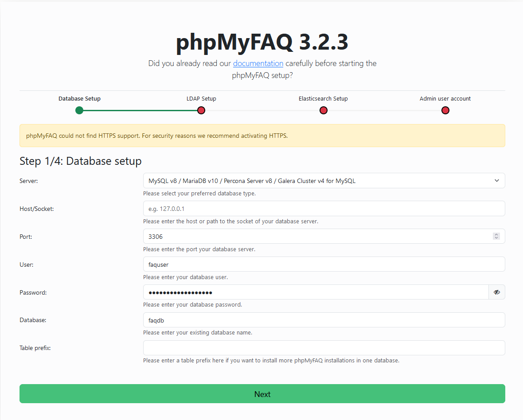Screen dimensions: 523x420
Task: Click the green Database Setup step circle
Action: [x=79, y=110]
